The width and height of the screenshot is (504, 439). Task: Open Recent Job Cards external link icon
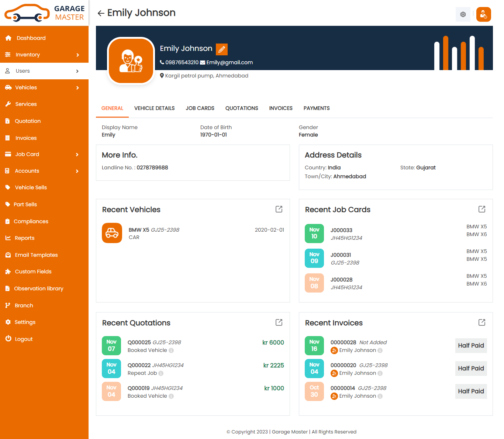[x=481, y=209]
